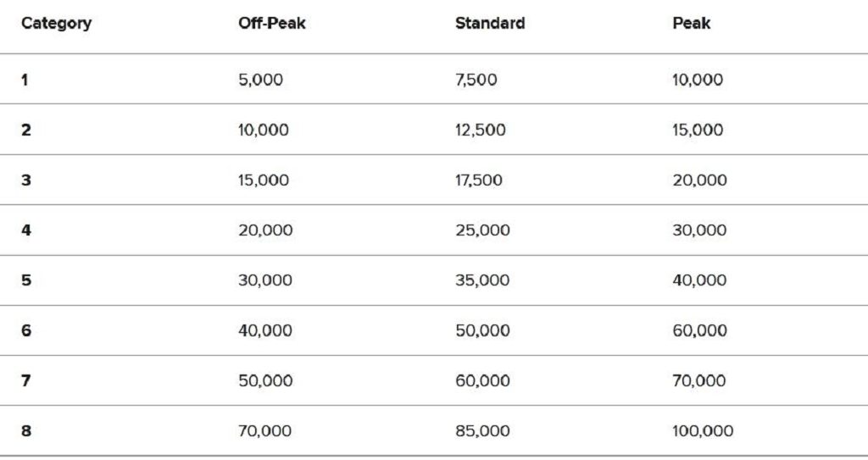Click the 7,500 Standard value

coord(476,80)
